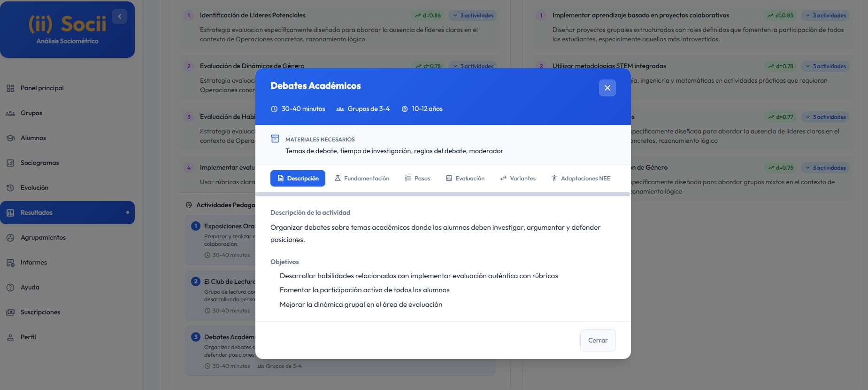Click the horizontal scrollbar under the tabs
The height and width of the screenshot is (390, 868).
[442, 194]
